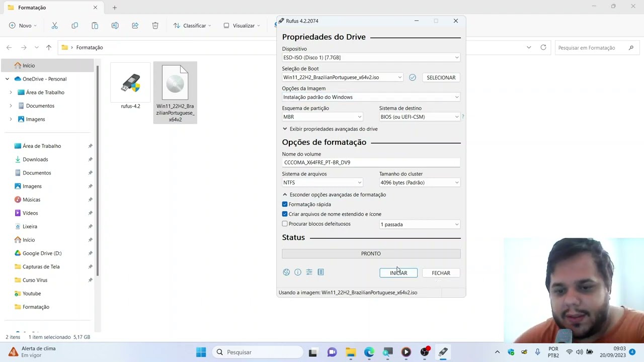Image resolution: width=644 pixels, height=362 pixels.
Task: Show the Rufus log icon
Action: click(x=320, y=272)
